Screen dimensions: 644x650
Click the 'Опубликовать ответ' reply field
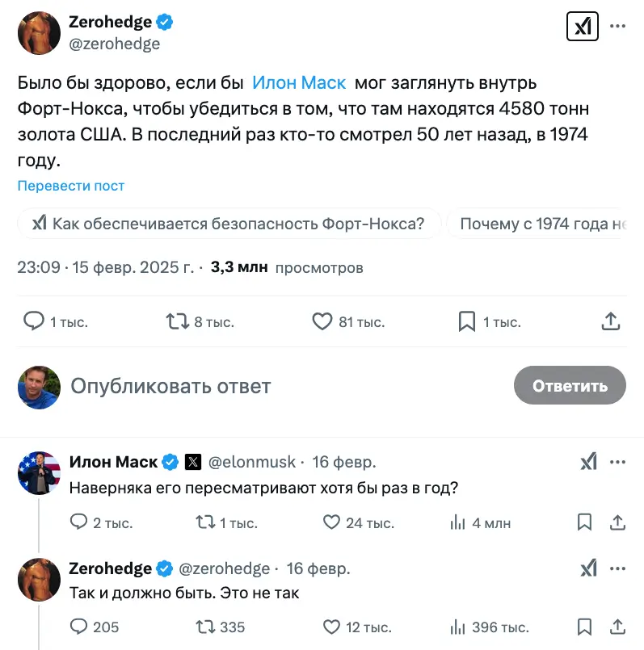pyautogui.click(x=171, y=386)
